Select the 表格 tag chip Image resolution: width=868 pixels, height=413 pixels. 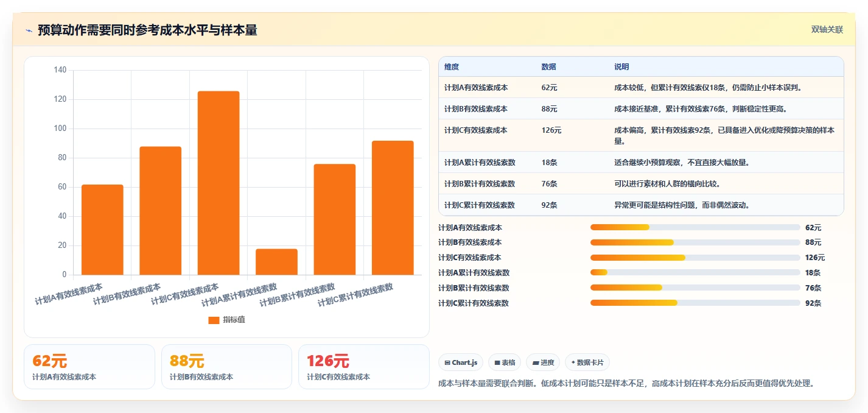coord(505,362)
